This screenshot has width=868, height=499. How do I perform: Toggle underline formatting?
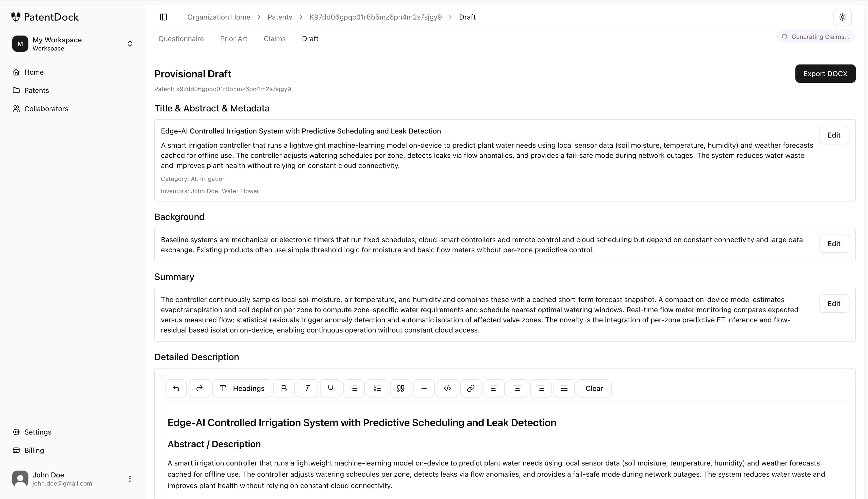tap(330, 388)
